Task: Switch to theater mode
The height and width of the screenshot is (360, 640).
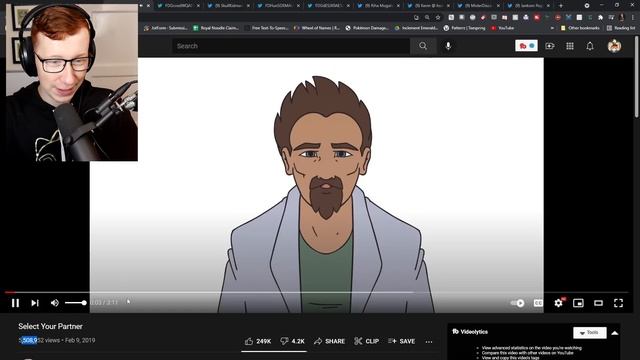Action: [598, 303]
